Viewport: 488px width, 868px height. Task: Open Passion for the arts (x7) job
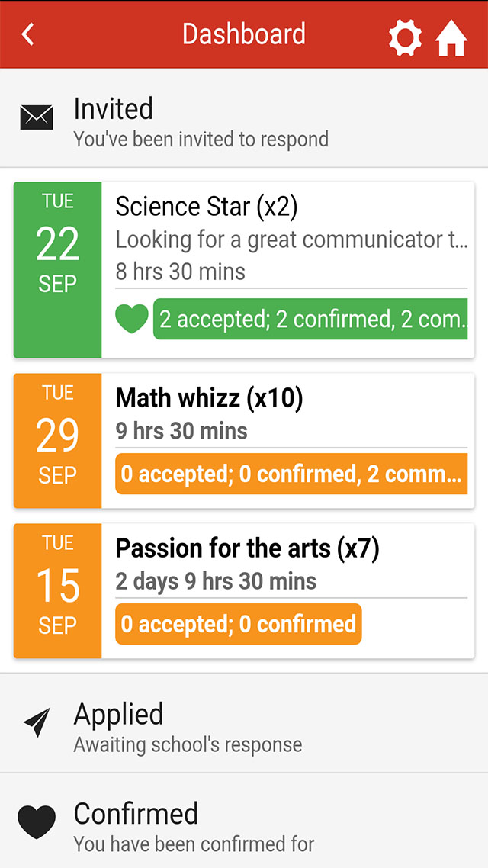pos(247,548)
